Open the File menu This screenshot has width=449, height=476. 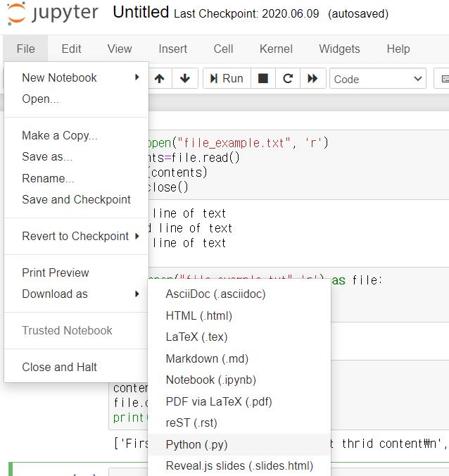click(26, 49)
